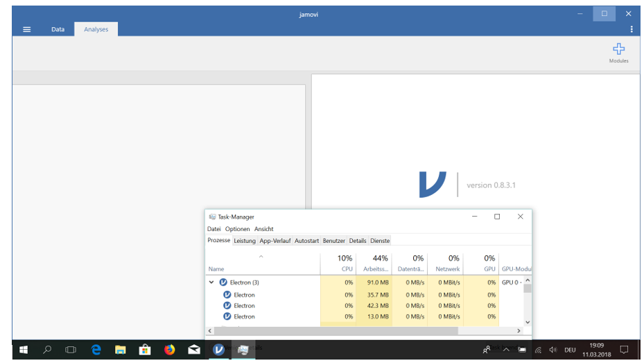Image resolution: width=644 pixels, height=363 pixels.
Task: Open the Dienste tab
Action: click(x=380, y=241)
